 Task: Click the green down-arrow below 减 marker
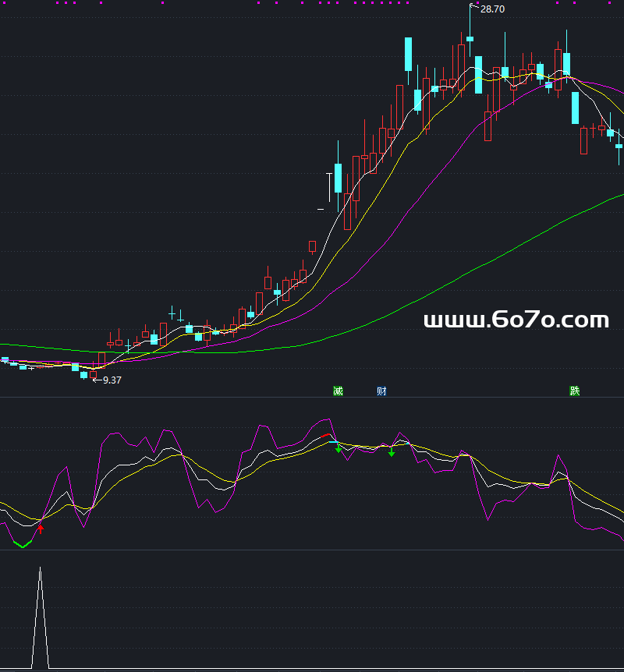pos(339,449)
